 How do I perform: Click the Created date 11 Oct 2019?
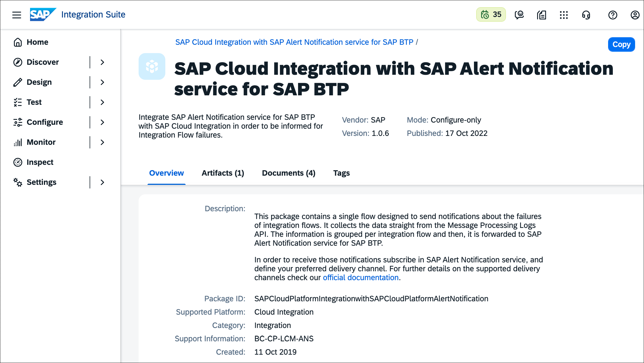[276, 352]
